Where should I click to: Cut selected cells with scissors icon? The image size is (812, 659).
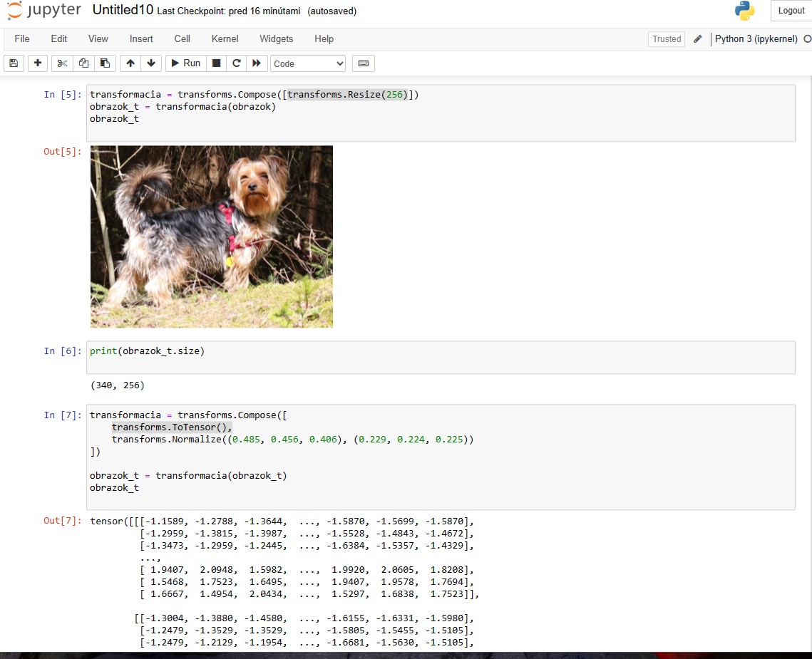[x=62, y=63]
